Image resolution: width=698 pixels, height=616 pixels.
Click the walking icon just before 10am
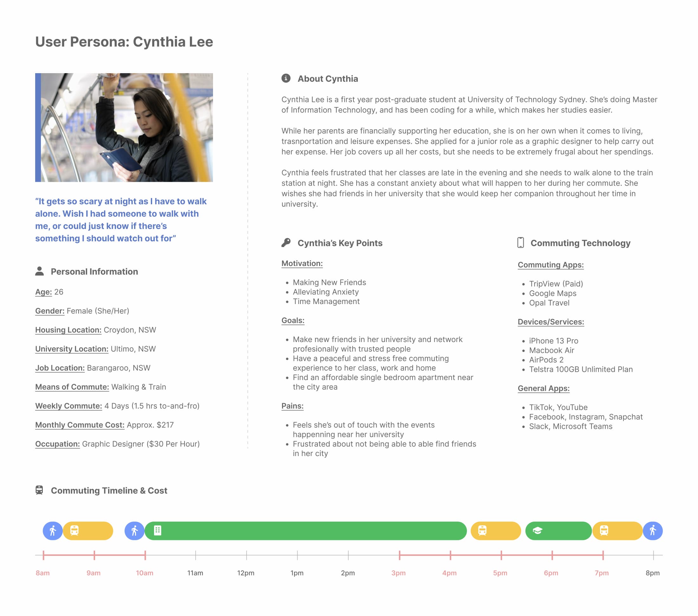pos(134,531)
